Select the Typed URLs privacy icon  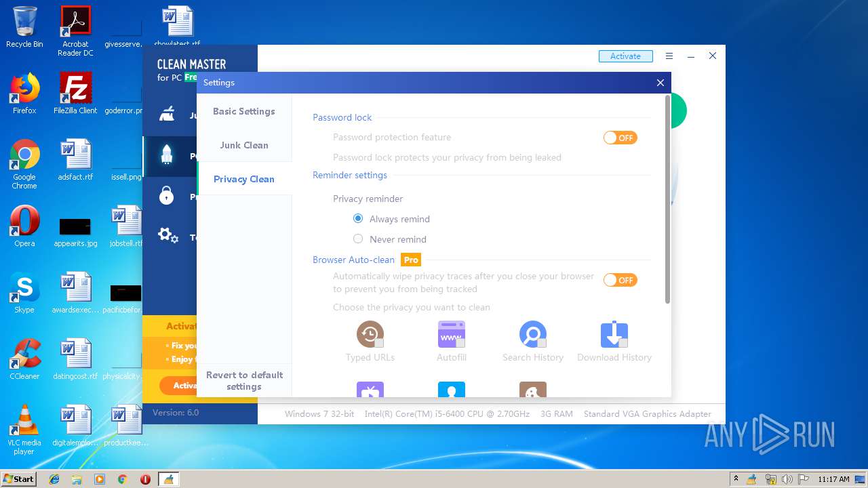click(370, 334)
